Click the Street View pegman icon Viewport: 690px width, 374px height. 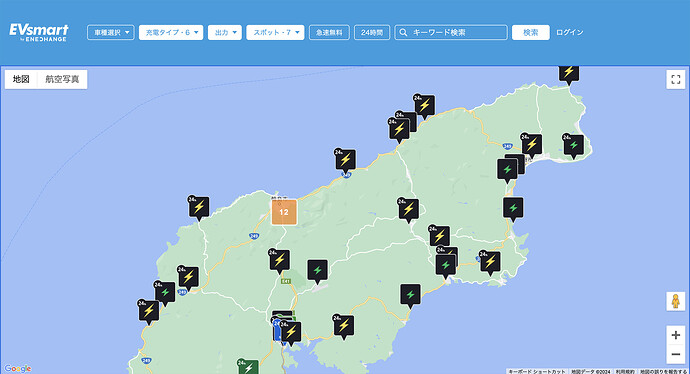point(675,301)
